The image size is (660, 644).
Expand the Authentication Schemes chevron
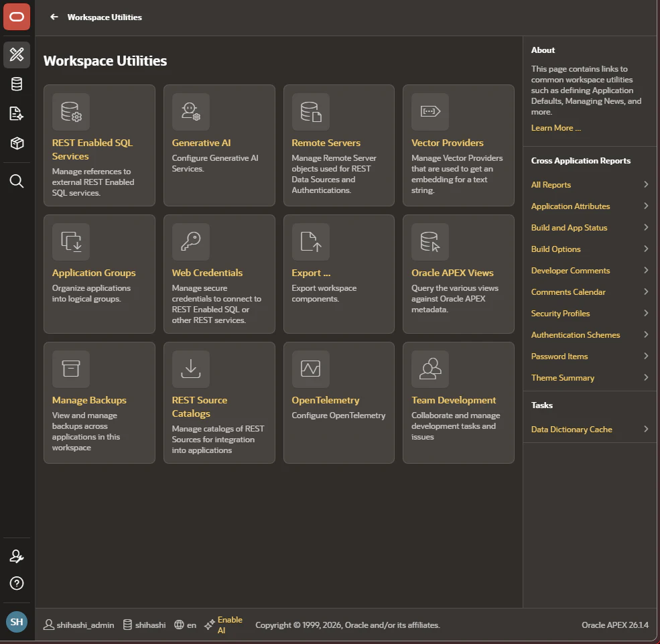(646, 334)
